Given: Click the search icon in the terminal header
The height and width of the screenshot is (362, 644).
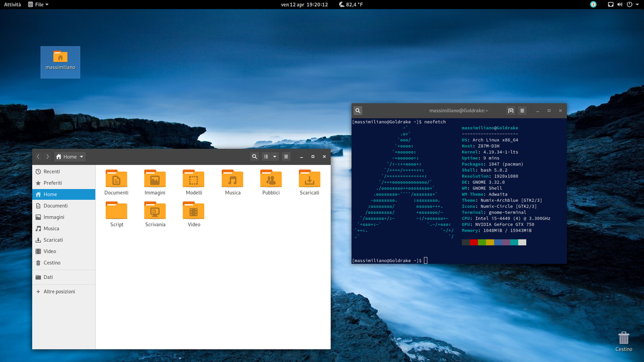Looking at the screenshot, I should click(x=358, y=111).
